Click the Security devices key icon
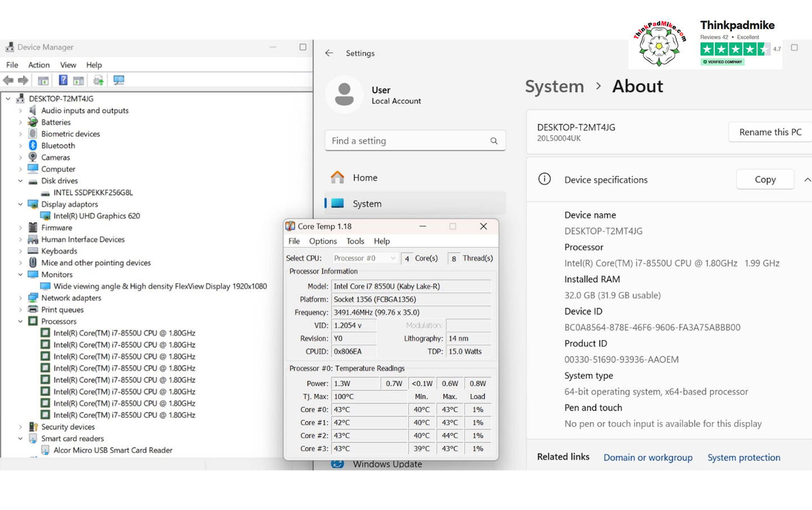This screenshot has width=812, height=510. 33,427
